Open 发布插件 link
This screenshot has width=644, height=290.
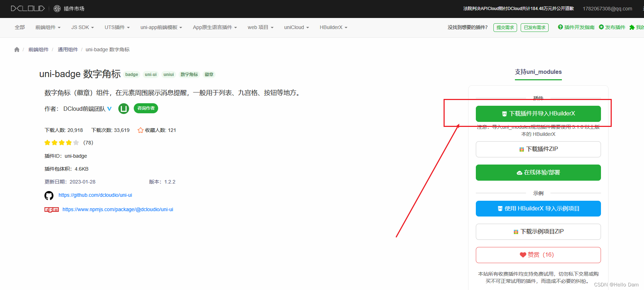[x=615, y=27]
